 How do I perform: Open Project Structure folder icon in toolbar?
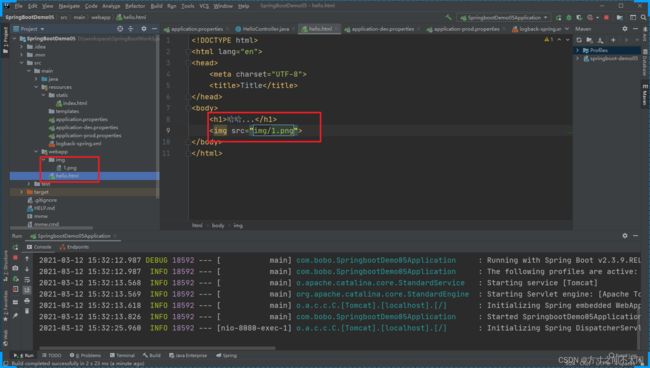tap(620, 17)
